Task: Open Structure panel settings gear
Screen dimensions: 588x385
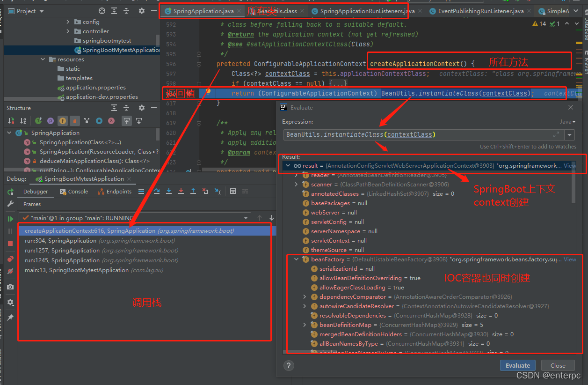Action: 142,108
